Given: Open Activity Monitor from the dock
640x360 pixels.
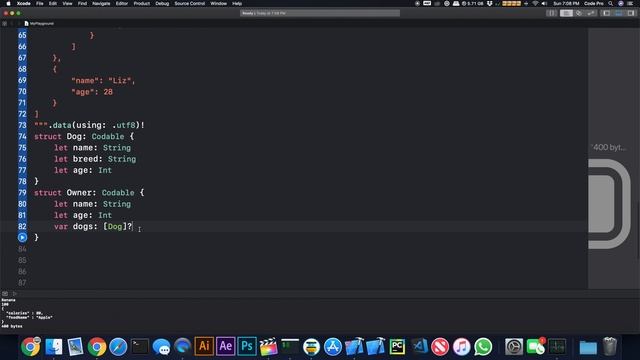Looking at the screenshot, I should click(557, 347).
